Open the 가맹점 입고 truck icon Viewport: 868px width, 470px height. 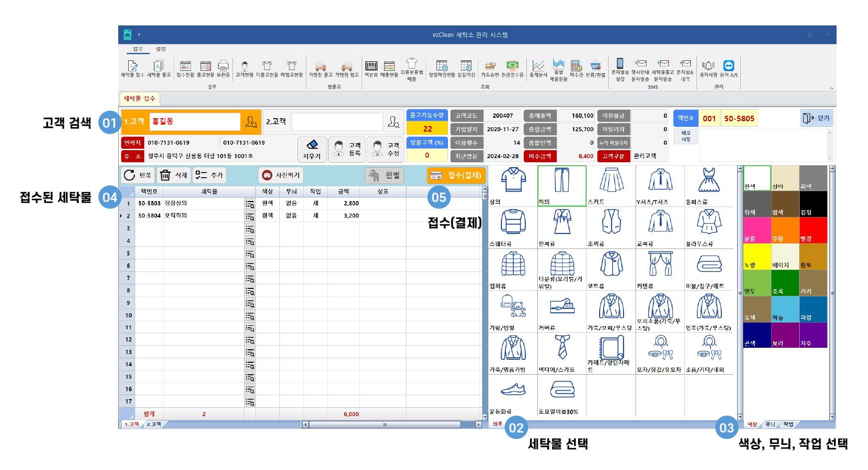[x=347, y=69]
